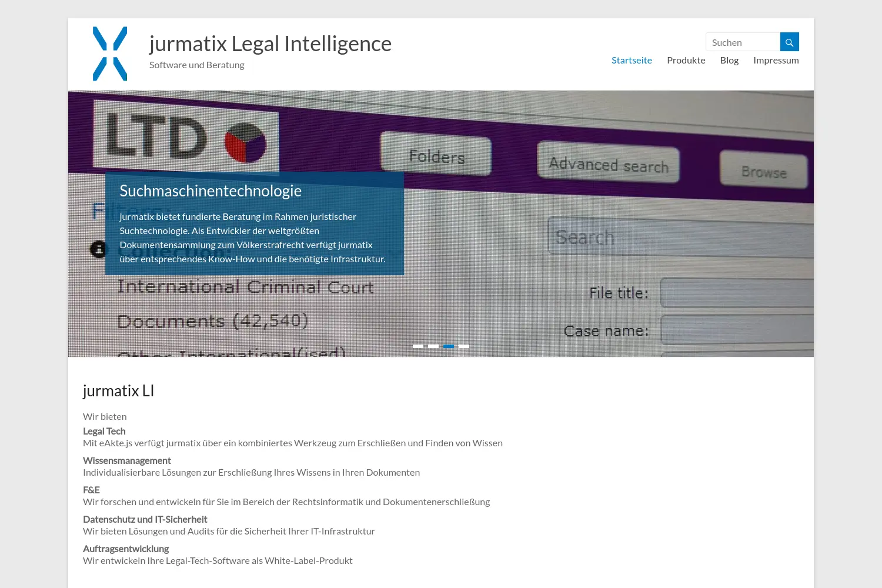Select the first slider indicator bar

[418, 346]
